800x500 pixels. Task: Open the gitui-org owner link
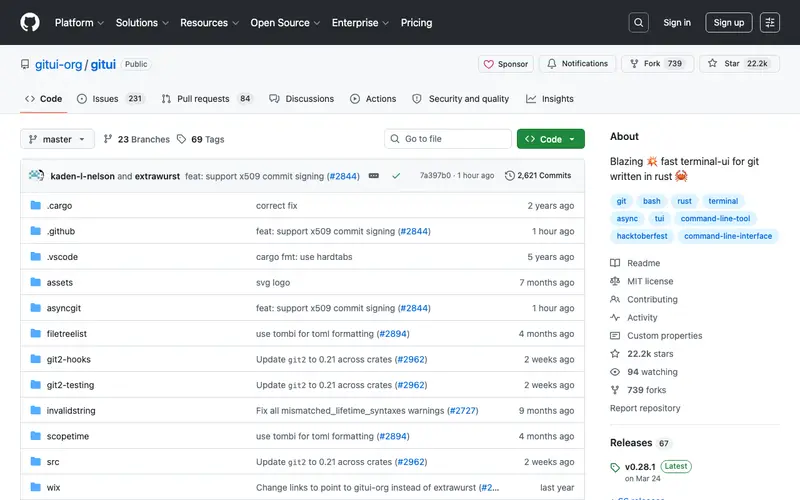[58, 64]
